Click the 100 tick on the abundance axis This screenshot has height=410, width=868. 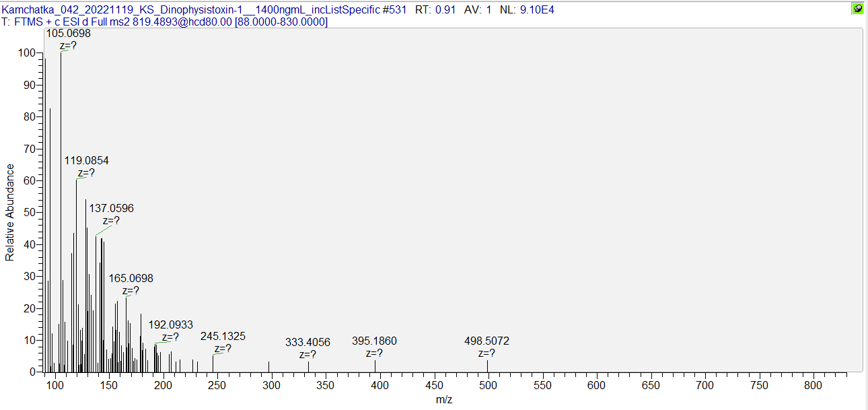27,53
